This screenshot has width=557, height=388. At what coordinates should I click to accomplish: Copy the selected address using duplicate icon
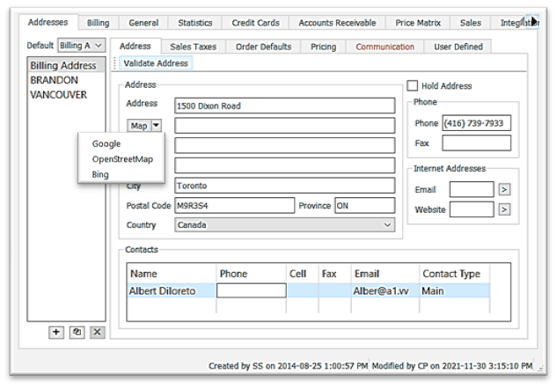click(x=77, y=332)
